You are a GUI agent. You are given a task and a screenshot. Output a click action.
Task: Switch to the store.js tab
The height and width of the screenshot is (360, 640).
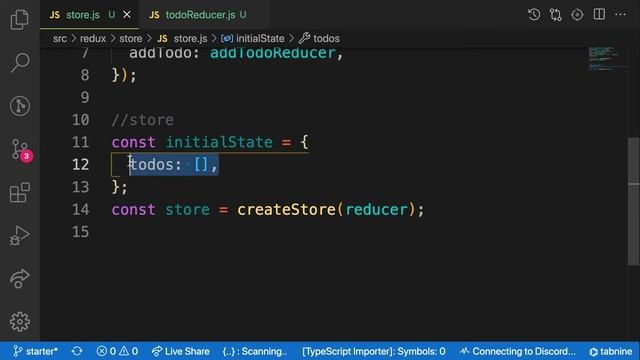tap(83, 15)
